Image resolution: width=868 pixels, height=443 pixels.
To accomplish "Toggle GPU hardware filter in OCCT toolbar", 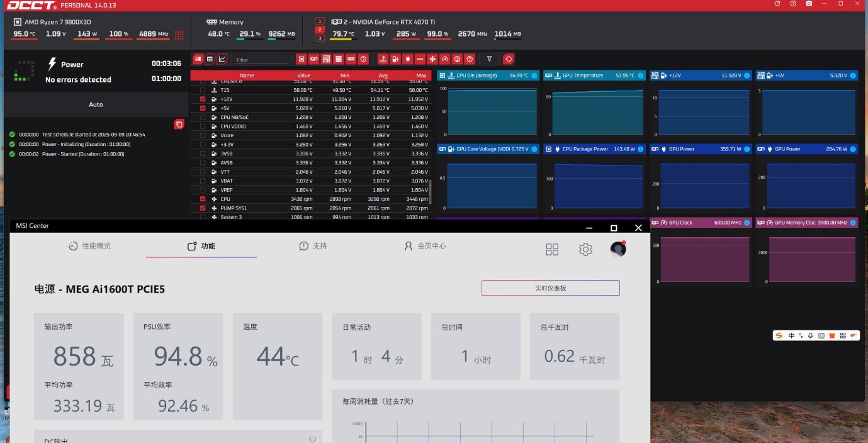I will [313, 59].
